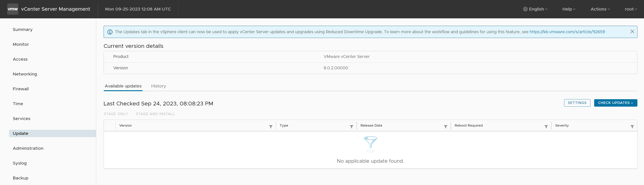Dismiss the Reduced Downtime Upgrade banner
The height and width of the screenshot is (185, 644).
[x=632, y=32]
